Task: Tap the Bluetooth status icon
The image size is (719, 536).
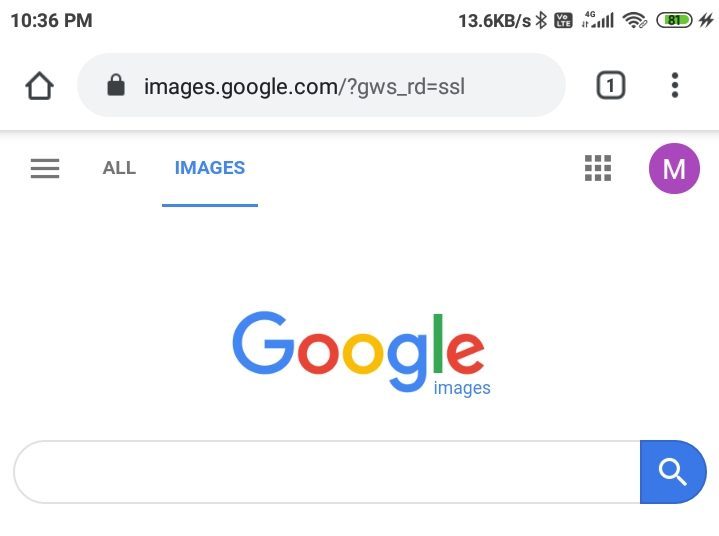Action: point(541,20)
